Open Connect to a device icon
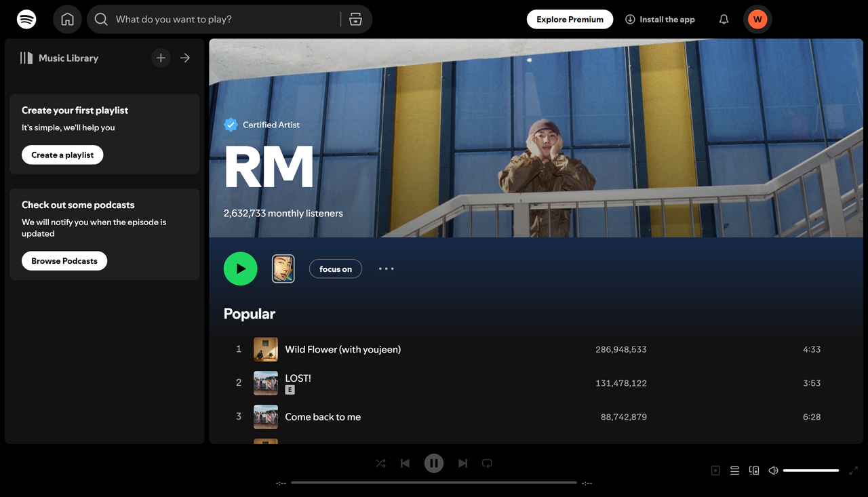The image size is (868, 497). [x=753, y=471]
